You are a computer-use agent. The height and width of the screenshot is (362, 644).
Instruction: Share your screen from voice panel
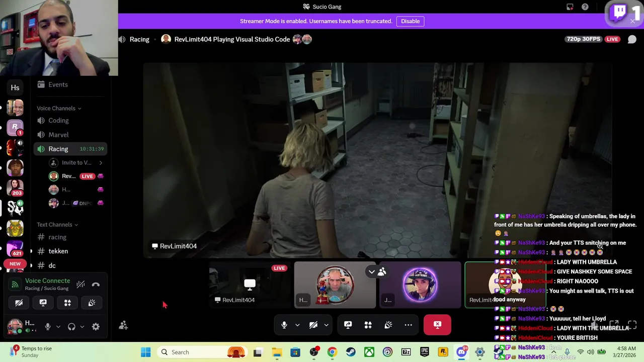pos(43,303)
